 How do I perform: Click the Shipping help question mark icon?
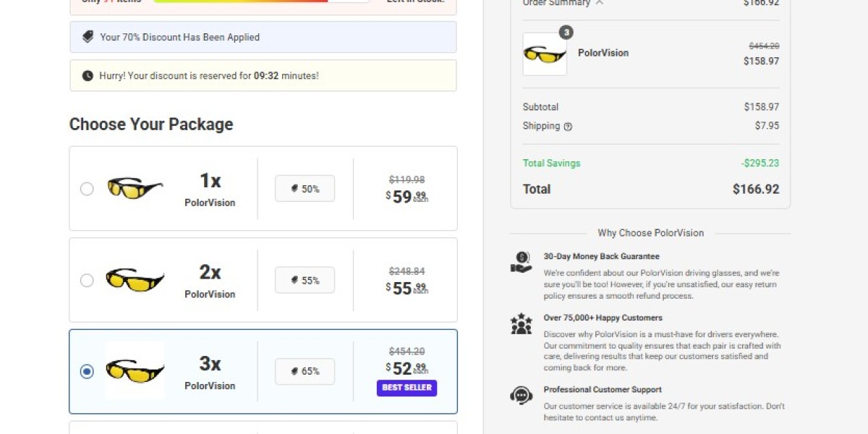568,127
